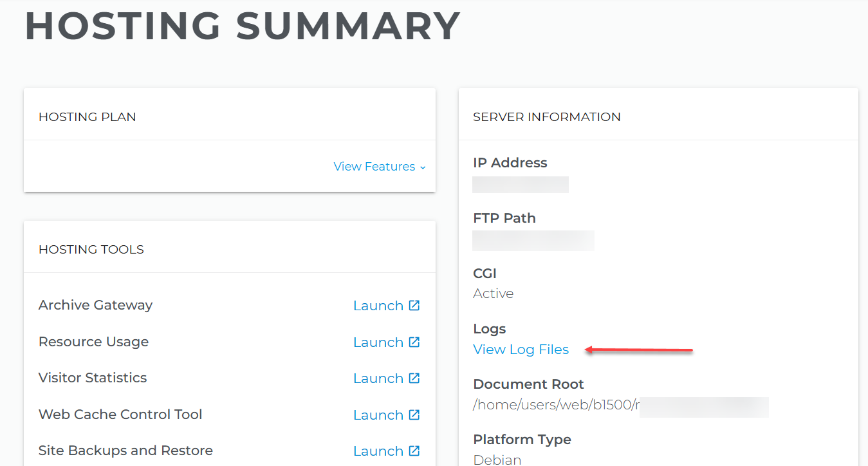The width and height of the screenshot is (868, 466).
Task: Click the IP Address label
Action: pyautogui.click(x=510, y=163)
